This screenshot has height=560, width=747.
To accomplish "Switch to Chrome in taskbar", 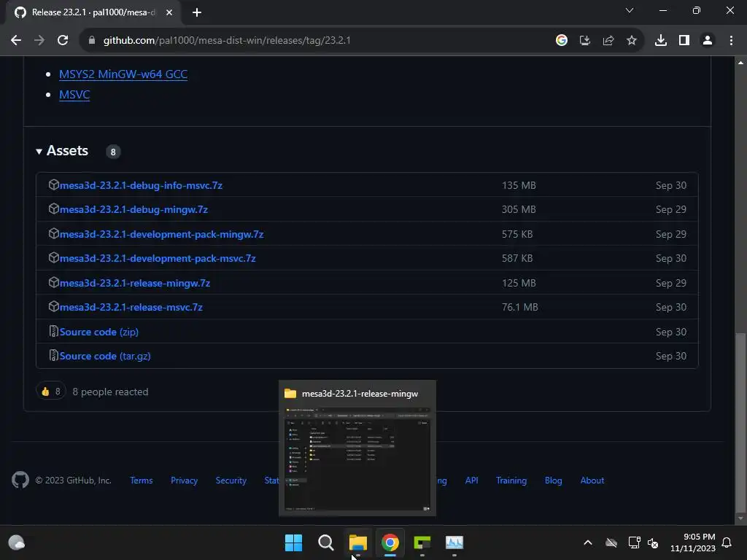I will point(390,542).
